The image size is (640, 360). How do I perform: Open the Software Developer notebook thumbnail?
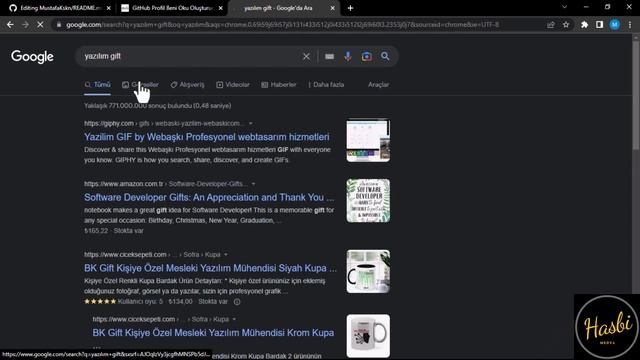click(x=368, y=200)
